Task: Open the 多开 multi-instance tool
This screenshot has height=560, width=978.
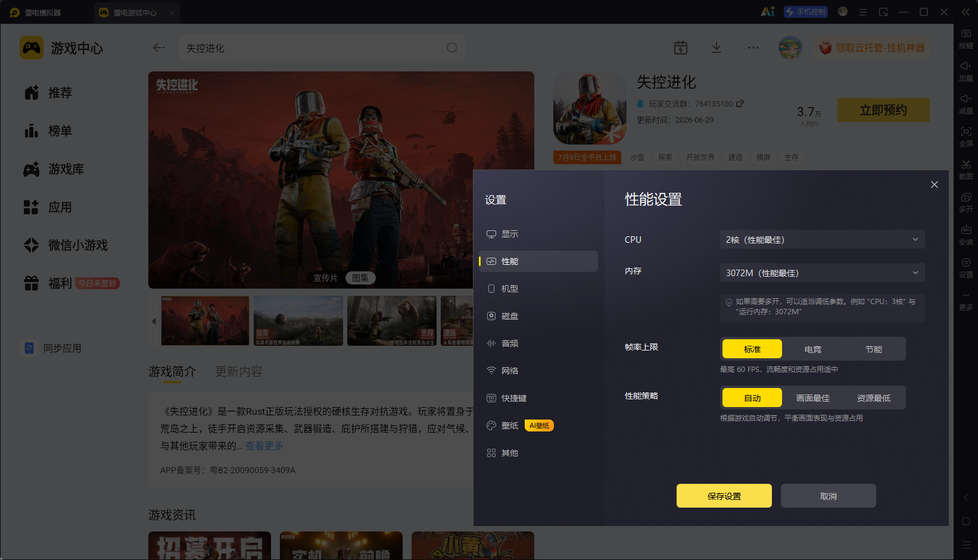Action: [x=965, y=202]
